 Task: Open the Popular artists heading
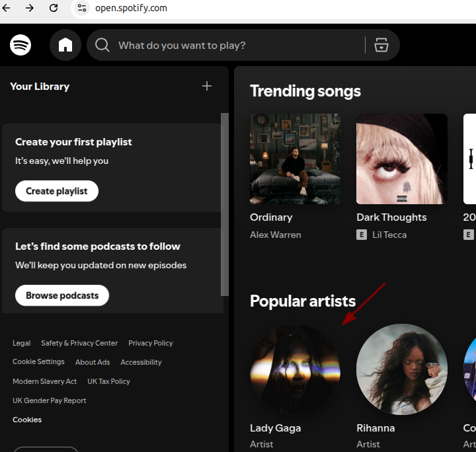point(303,301)
